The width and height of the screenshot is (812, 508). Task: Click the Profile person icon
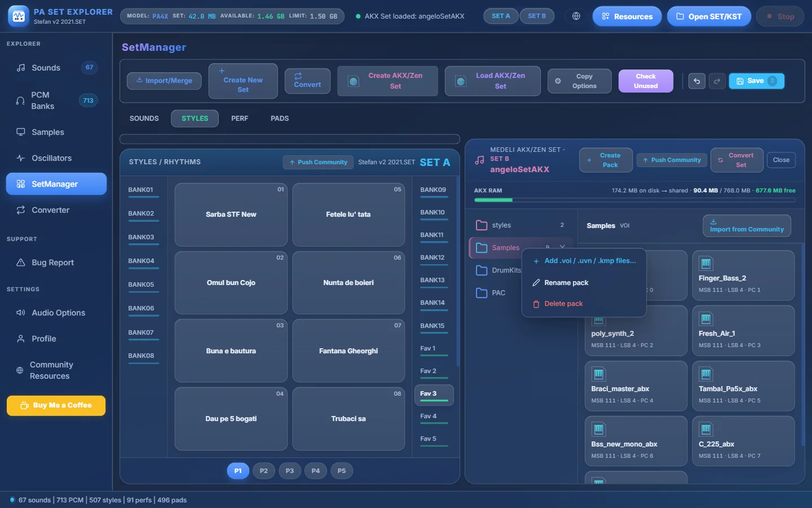click(x=21, y=339)
